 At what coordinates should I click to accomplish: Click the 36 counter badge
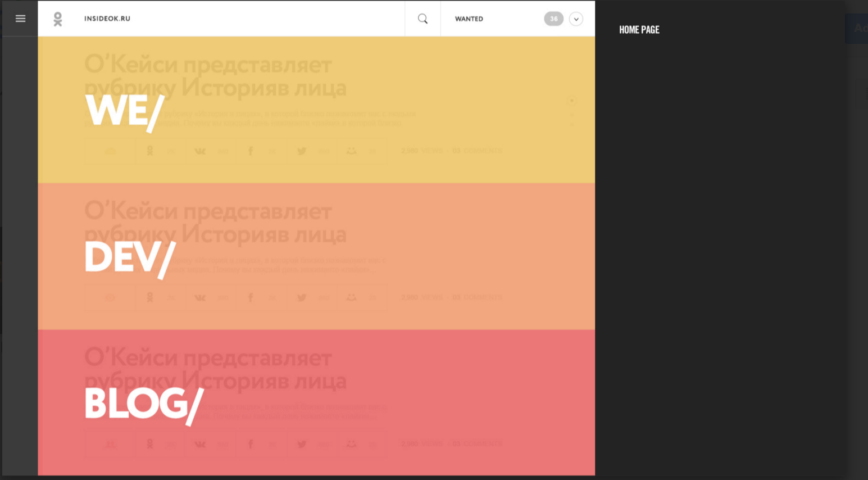pos(553,19)
